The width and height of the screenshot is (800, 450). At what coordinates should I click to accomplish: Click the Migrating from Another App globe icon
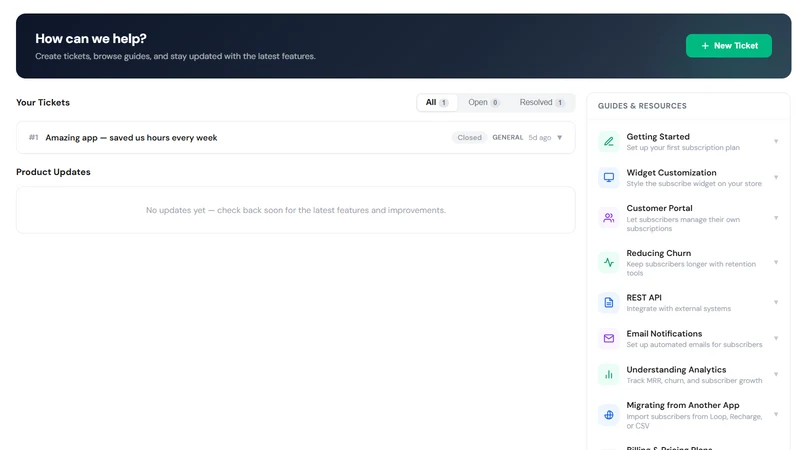[609, 415]
